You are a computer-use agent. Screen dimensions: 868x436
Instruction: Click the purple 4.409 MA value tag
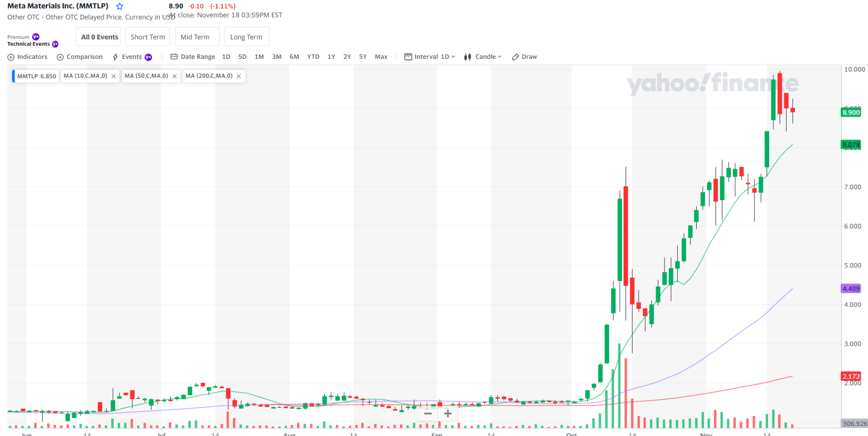point(851,289)
